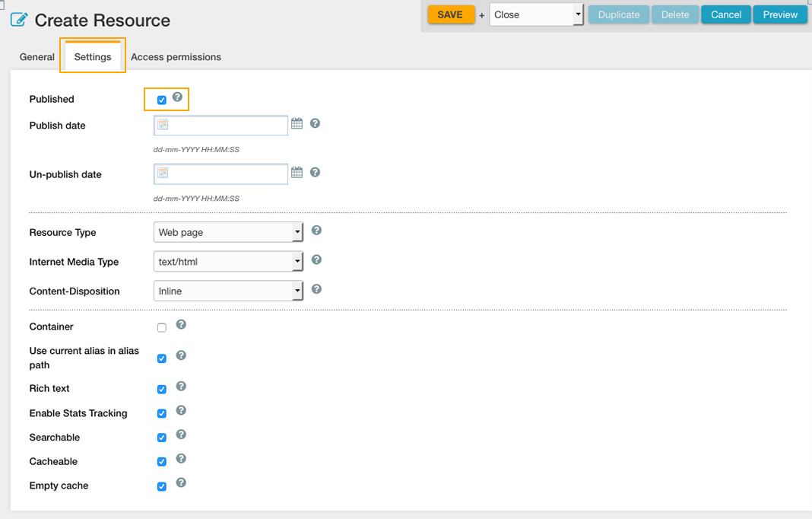Click the orange SAVE button
The image size is (812, 519).
click(x=450, y=14)
